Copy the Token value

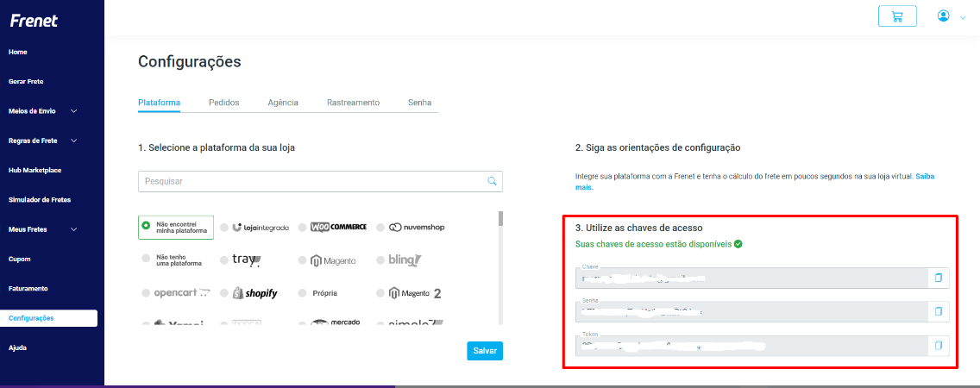(938, 345)
